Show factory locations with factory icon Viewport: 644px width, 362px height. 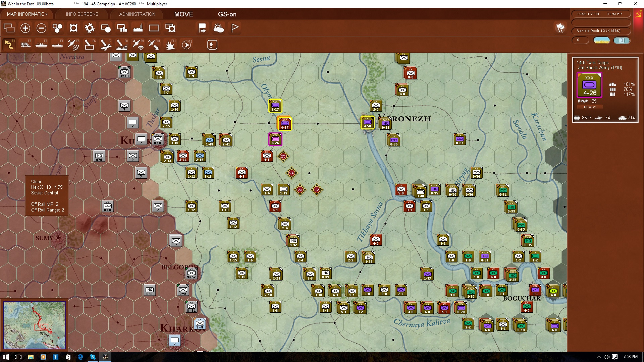tap(138, 28)
